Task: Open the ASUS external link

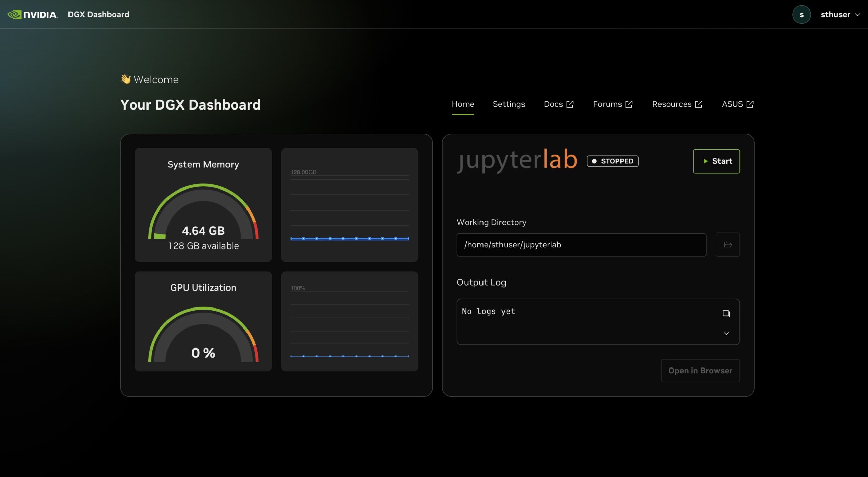Action: click(737, 104)
